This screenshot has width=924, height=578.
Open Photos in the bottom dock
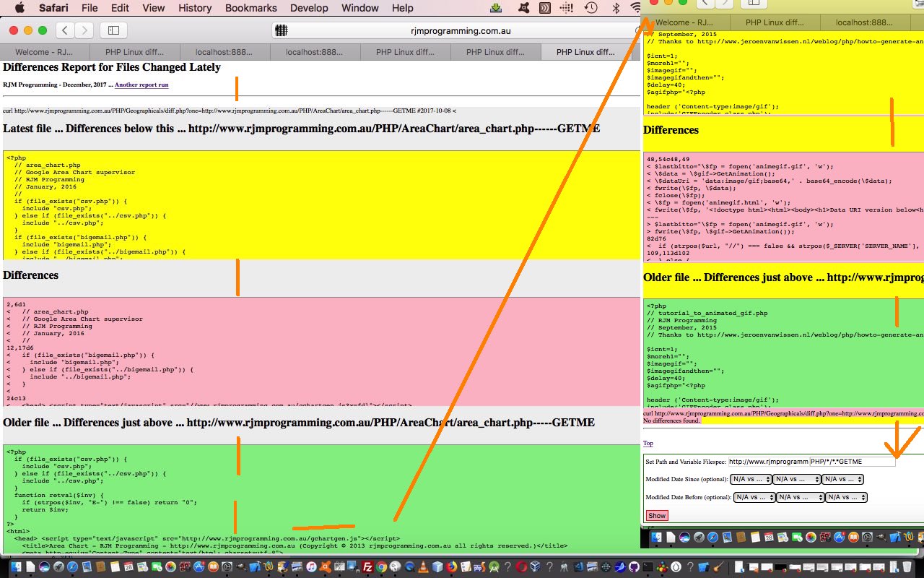click(170, 567)
